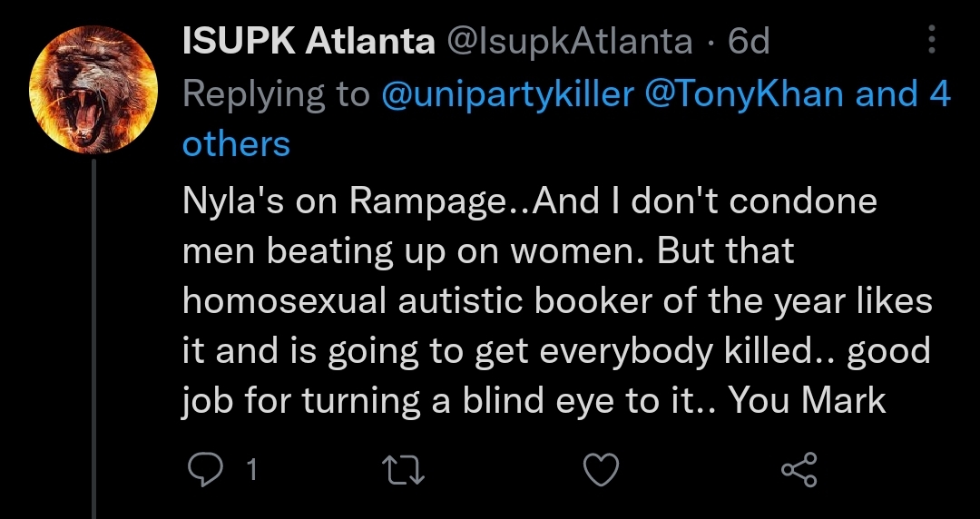Click the @IsupkAtlanta handle

[x=570, y=42]
